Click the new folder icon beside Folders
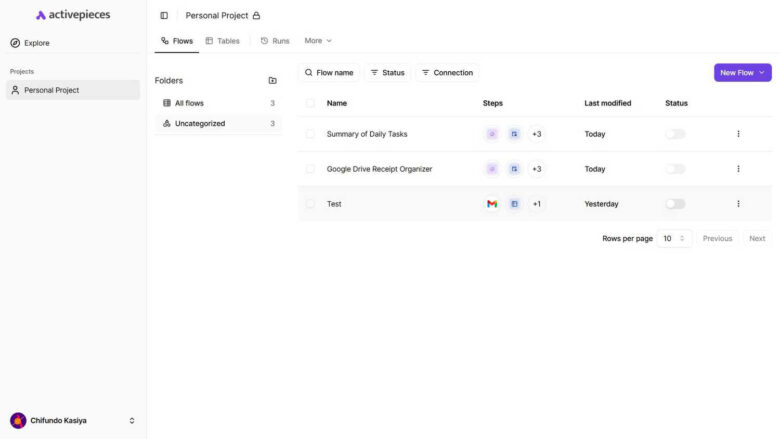This screenshot has height=439, width=780. click(x=272, y=80)
